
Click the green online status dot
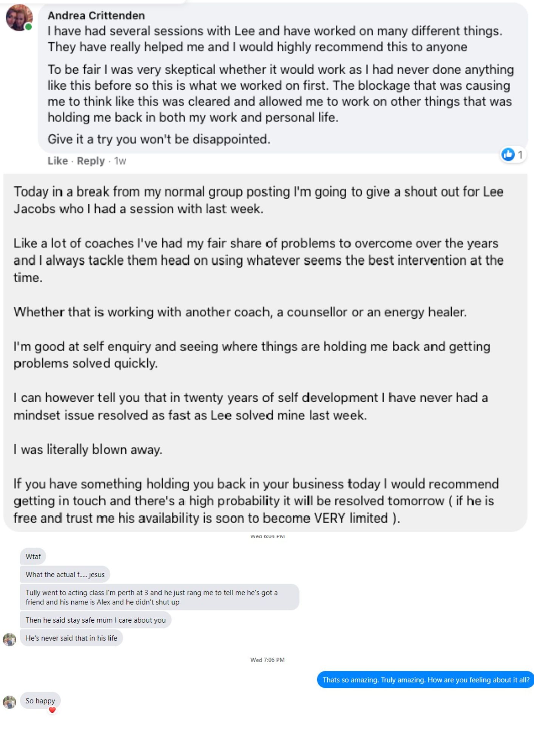(28, 27)
